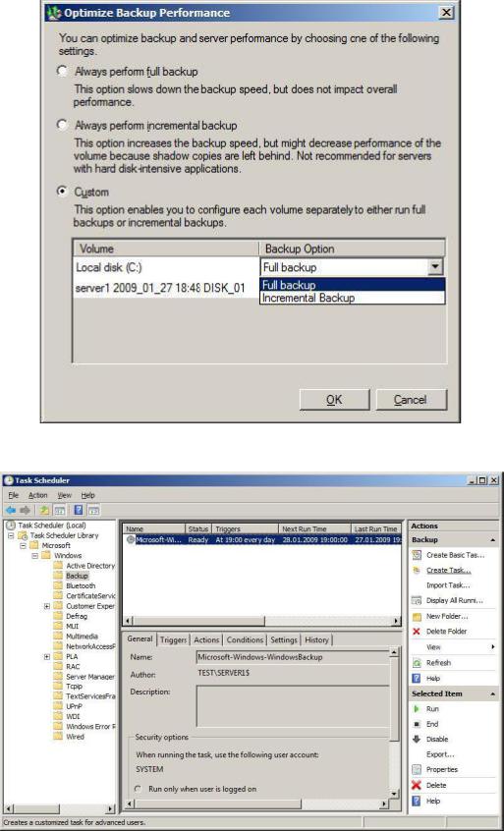Pick Full backup in dropdown list
Image resolution: width=504 pixels, height=831 pixels.
pyautogui.click(x=352, y=285)
